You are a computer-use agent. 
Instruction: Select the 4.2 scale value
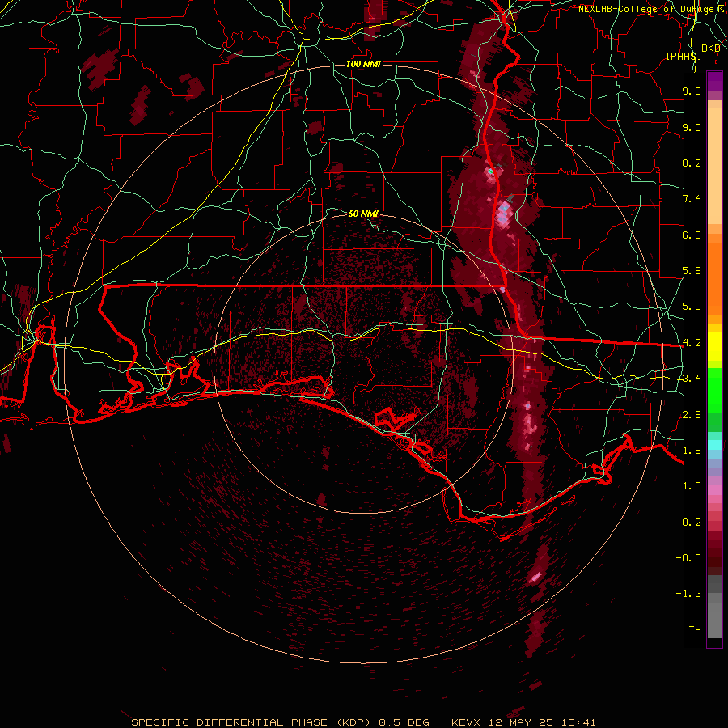692,343
